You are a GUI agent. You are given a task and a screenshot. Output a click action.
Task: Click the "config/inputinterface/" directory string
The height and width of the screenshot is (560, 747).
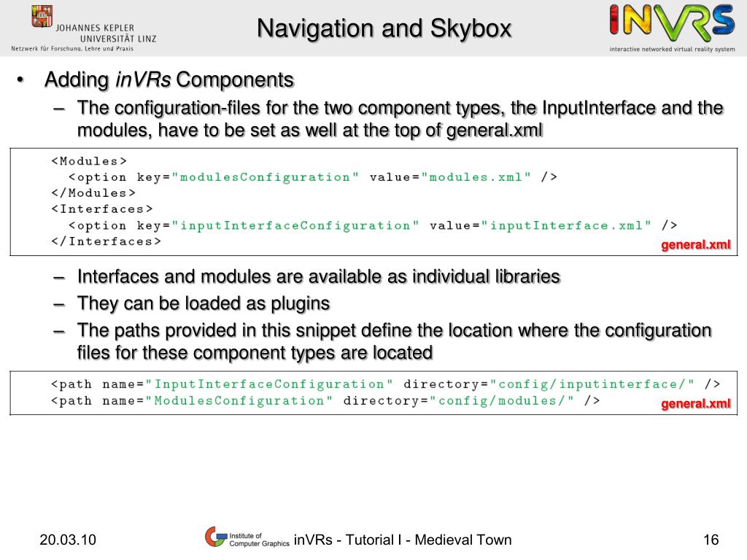point(592,384)
